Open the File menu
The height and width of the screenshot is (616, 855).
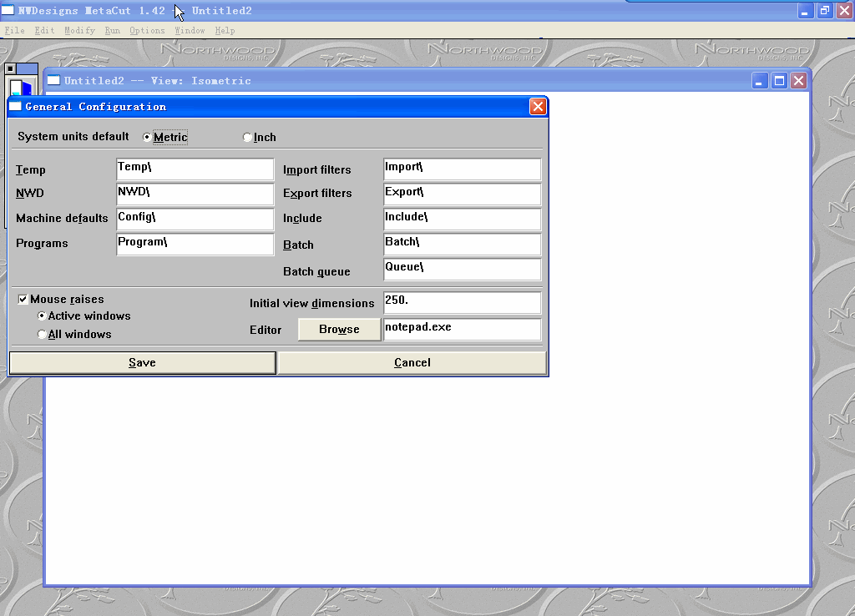(15, 31)
